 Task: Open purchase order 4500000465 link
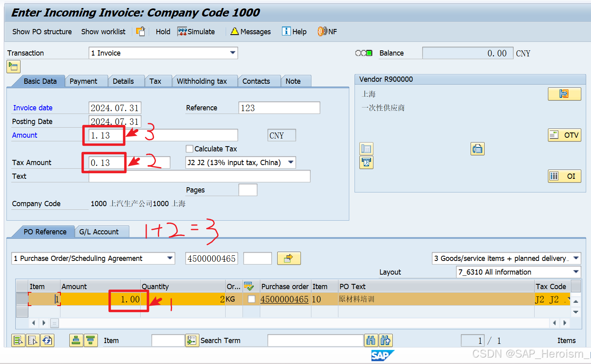click(x=284, y=299)
